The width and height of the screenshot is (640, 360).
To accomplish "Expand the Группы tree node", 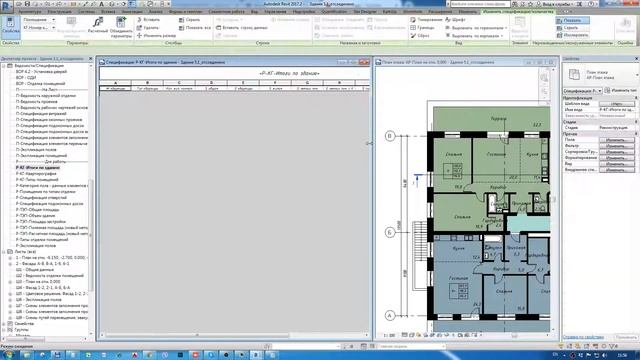I will [x=4, y=329].
